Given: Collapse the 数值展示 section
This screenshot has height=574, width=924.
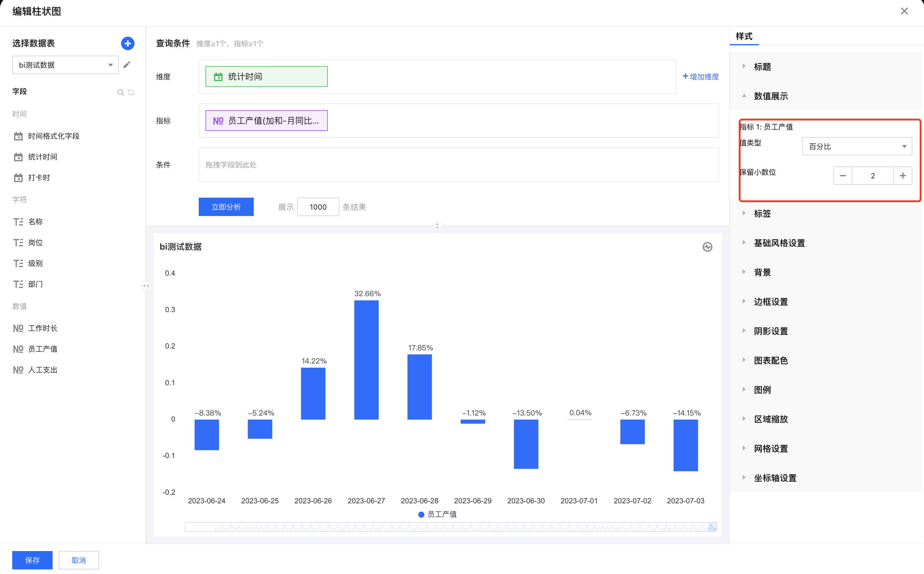Looking at the screenshot, I should pyautogui.click(x=771, y=96).
